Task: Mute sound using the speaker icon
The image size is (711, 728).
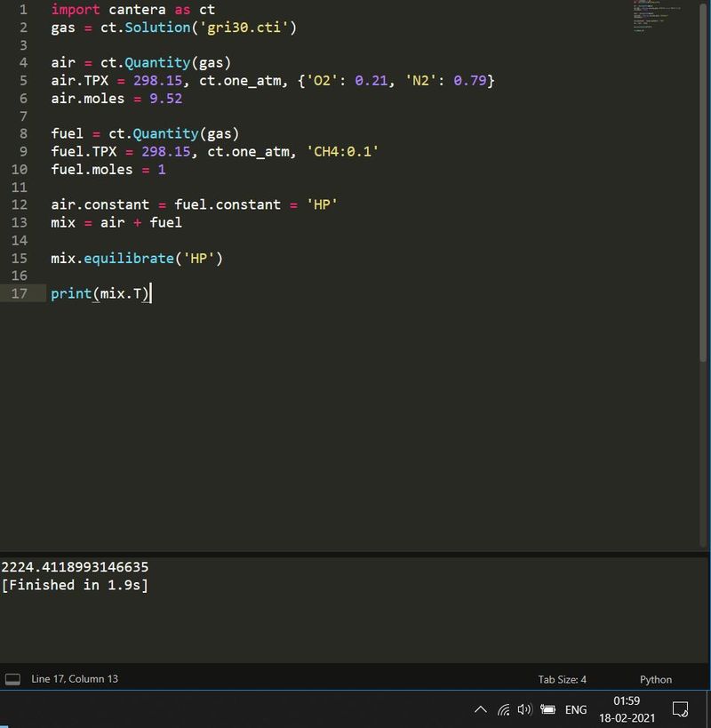Action: [x=523, y=709]
